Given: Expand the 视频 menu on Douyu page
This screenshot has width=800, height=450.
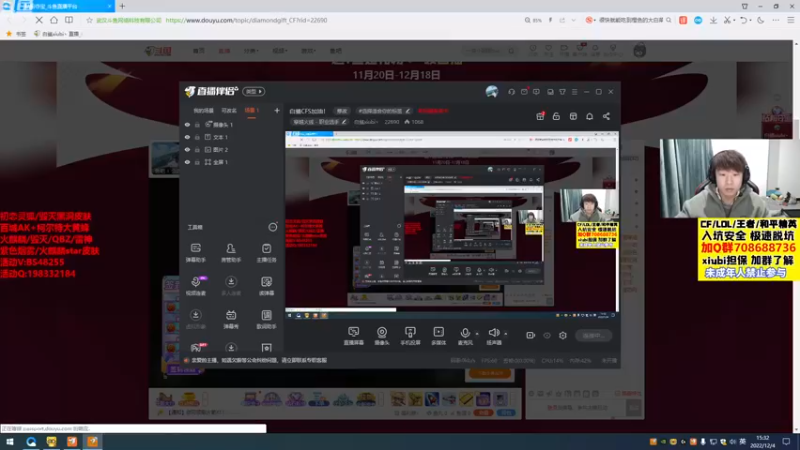Looking at the screenshot, I should [x=279, y=51].
